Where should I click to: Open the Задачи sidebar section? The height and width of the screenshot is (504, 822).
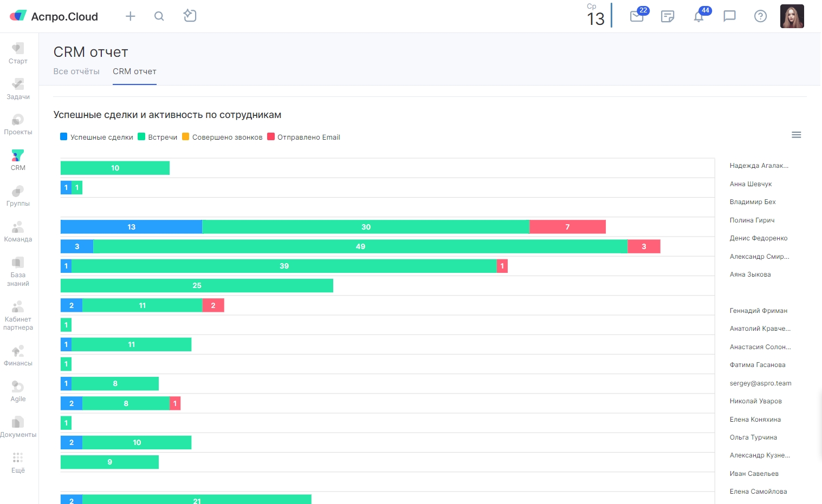[x=18, y=89]
